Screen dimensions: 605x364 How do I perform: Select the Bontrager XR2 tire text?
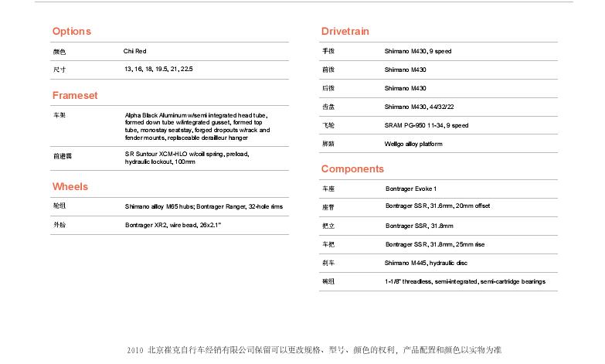[x=173, y=225]
